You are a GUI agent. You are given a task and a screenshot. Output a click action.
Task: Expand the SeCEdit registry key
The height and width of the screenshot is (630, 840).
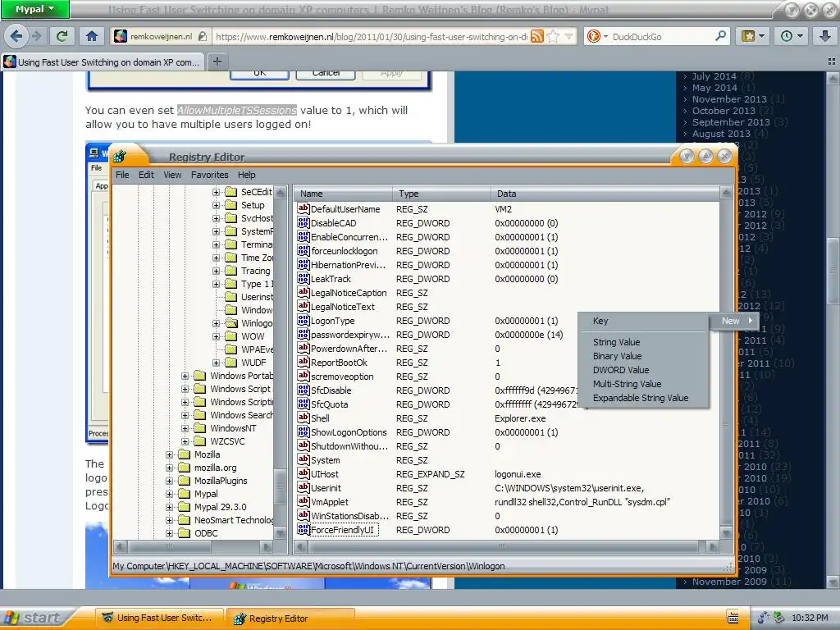(x=216, y=192)
